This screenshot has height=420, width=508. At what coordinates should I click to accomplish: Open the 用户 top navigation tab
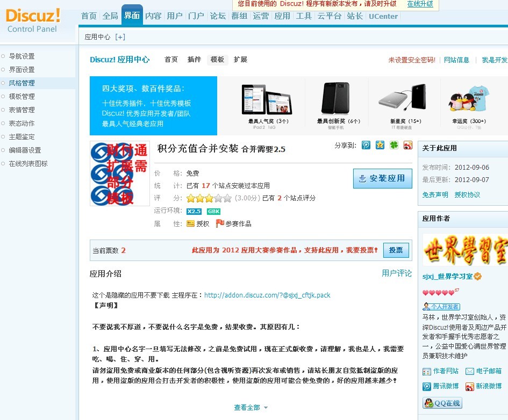coord(175,16)
